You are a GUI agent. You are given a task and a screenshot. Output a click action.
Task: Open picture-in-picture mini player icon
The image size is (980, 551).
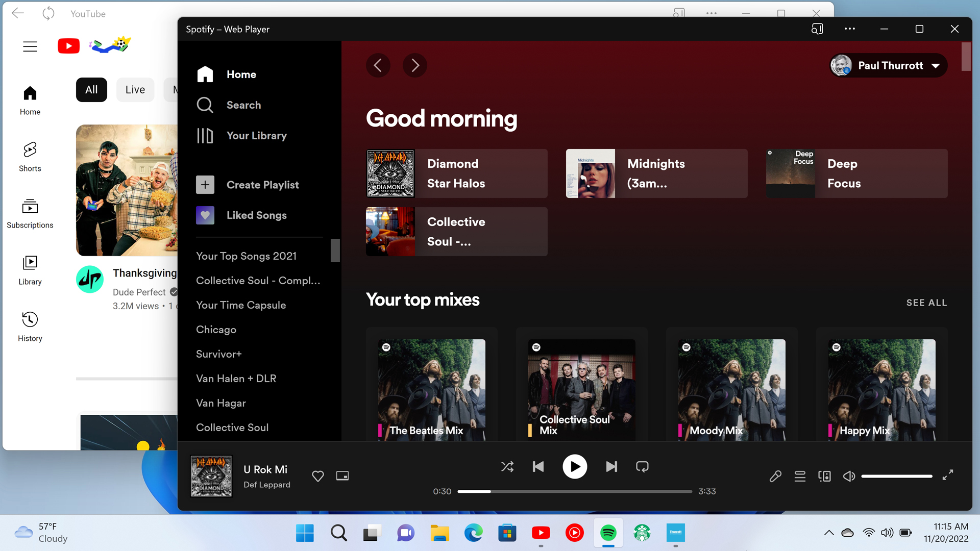342,476
